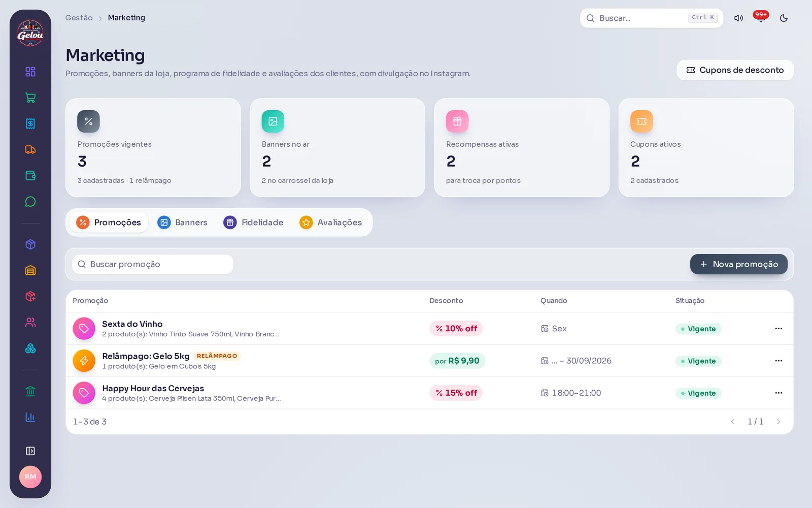Select the Promoções tab
Viewport: 812px width, 508px height.
click(109, 223)
